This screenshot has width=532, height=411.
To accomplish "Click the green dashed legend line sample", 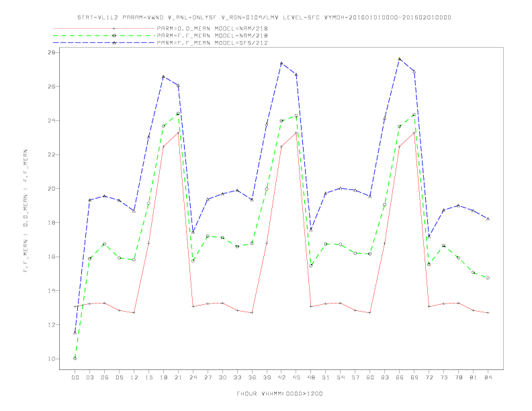I will (104, 36).
